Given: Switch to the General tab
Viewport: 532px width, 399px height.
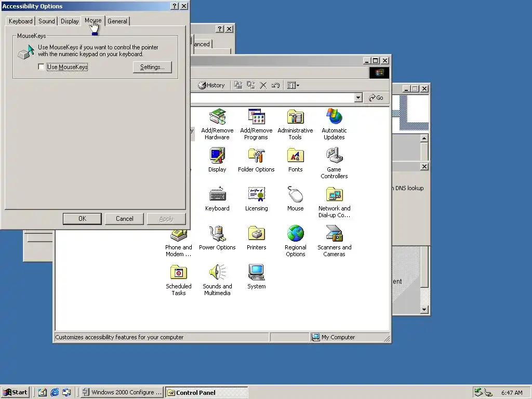Looking at the screenshot, I should coord(117,21).
